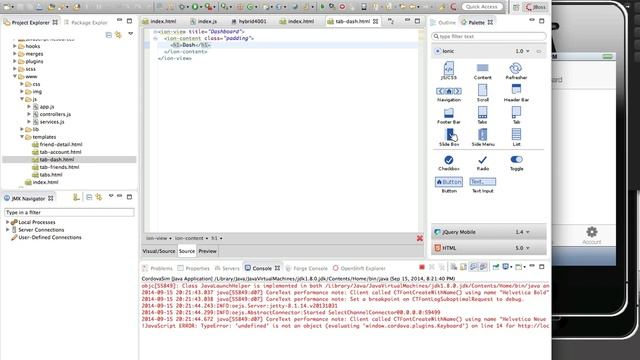Click the Quick Access search field
Image resolution: width=640 pixels, height=360 pixels.
coord(482,7)
